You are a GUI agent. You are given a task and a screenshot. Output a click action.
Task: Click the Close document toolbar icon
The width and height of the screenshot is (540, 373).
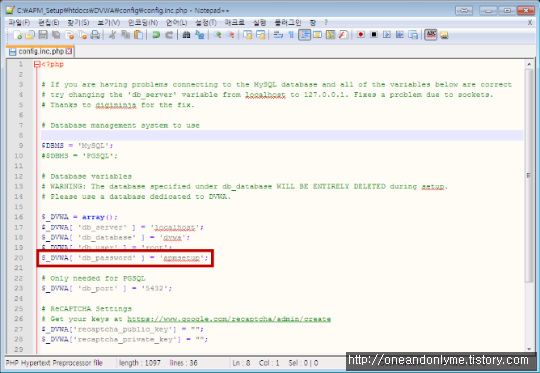[70, 35]
